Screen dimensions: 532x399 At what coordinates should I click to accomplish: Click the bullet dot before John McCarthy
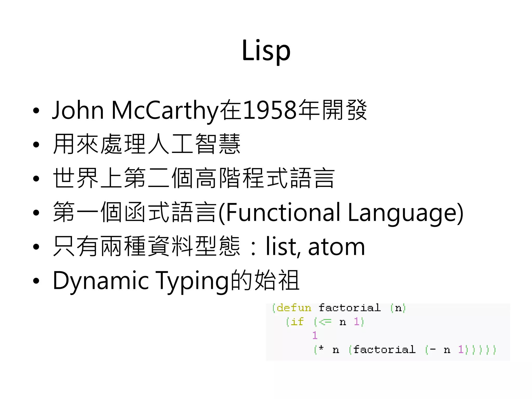point(36,111)
